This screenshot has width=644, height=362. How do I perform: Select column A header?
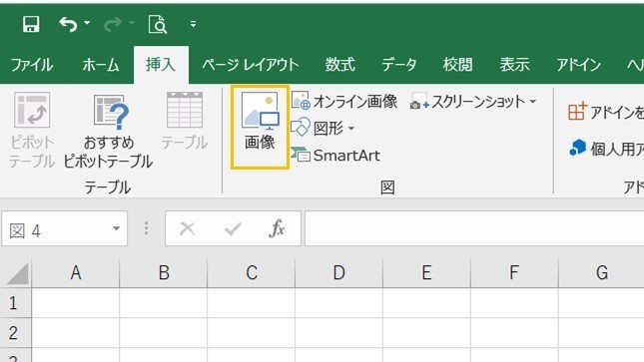[76, 272]
